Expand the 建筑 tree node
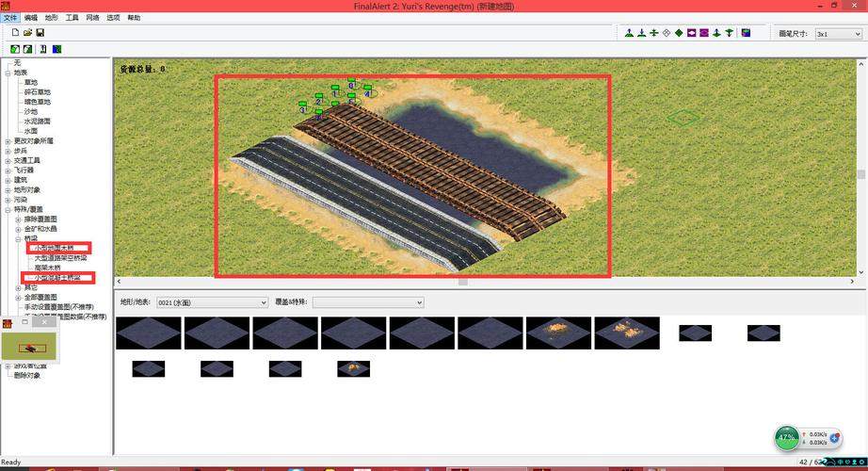Image resolution: width=868 pixels, height=471 pixels. click(x=8, y=180)
